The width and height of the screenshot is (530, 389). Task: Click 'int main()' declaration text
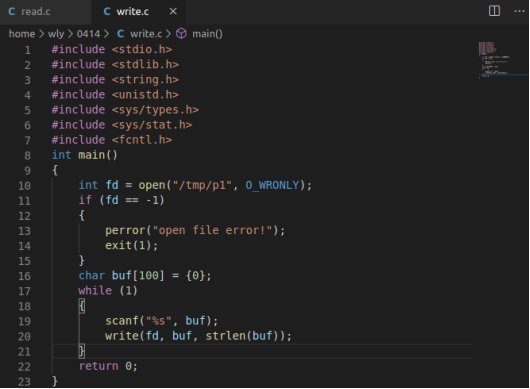point(85,155)
